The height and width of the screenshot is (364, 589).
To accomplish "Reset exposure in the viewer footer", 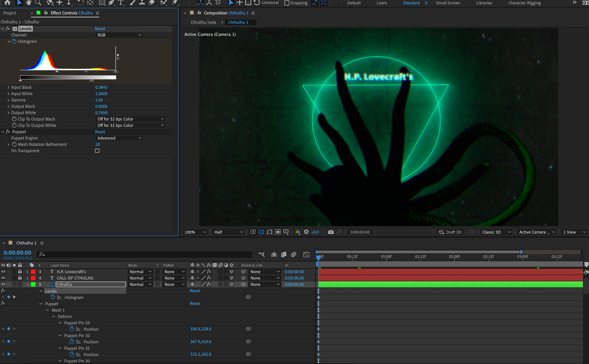I will point(306,232).
